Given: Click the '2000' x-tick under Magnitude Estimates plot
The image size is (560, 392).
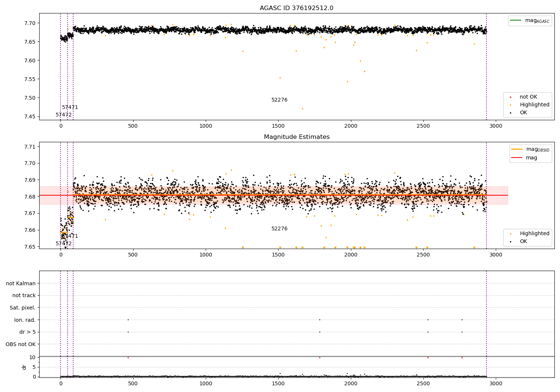Looking at the screenshot, I should 351,255.
